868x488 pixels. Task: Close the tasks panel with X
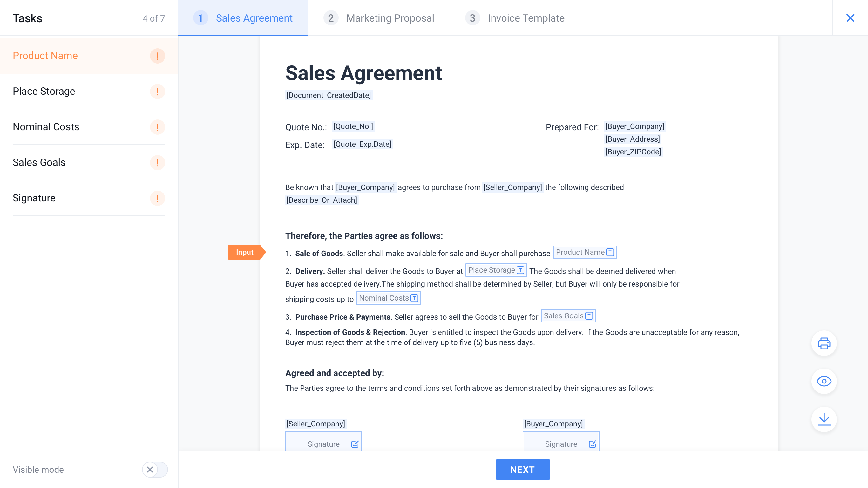point(850,18)
